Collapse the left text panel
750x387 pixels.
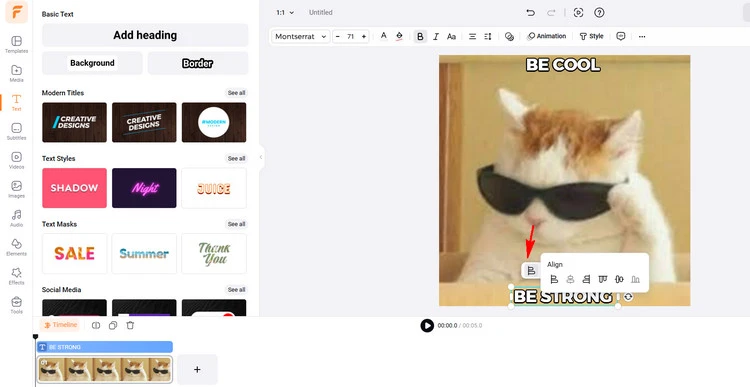[x=261, y=157]
